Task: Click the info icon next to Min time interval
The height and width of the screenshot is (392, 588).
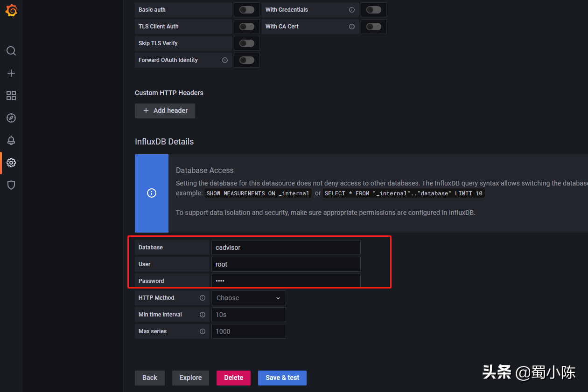Action: 203,315
